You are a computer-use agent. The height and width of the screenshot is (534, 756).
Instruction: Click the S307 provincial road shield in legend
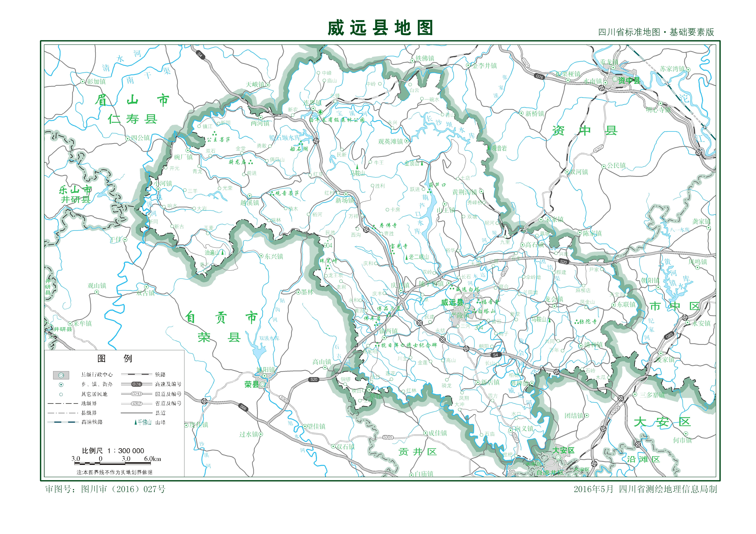pyautogui.click(x=137, y=403)
